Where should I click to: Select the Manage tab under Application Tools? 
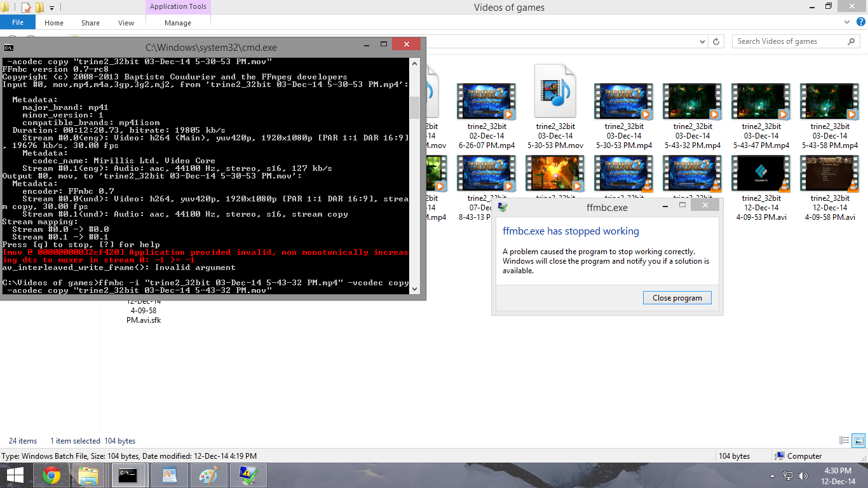pos(178,23)
